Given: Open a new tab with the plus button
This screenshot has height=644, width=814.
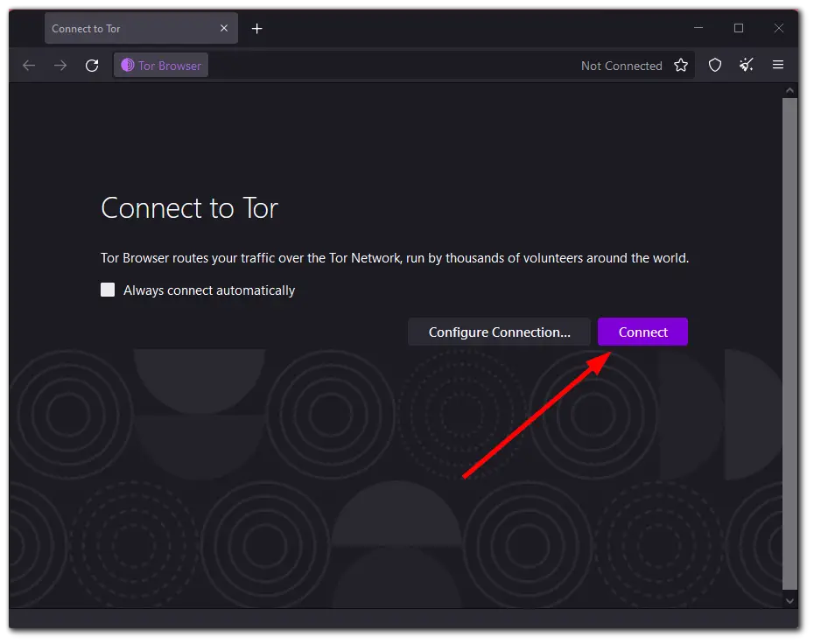Looking at the screenshot, I should (x=256, y=28).
